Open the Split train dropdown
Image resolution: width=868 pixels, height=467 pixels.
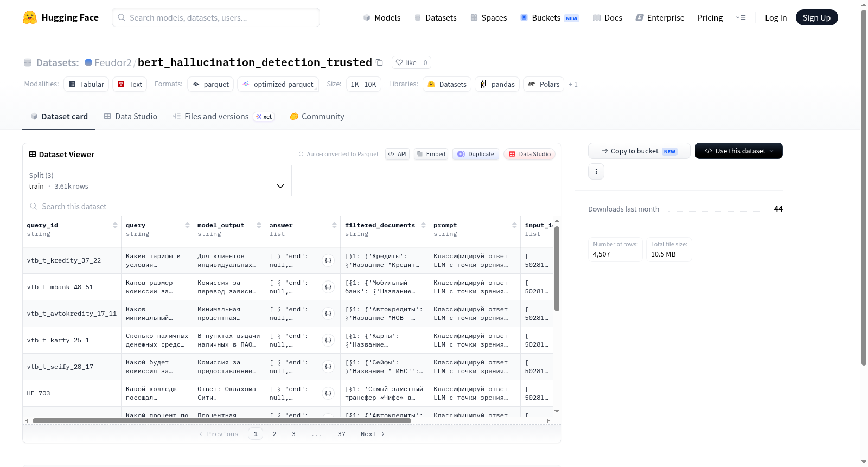click(x=157, y=181)
